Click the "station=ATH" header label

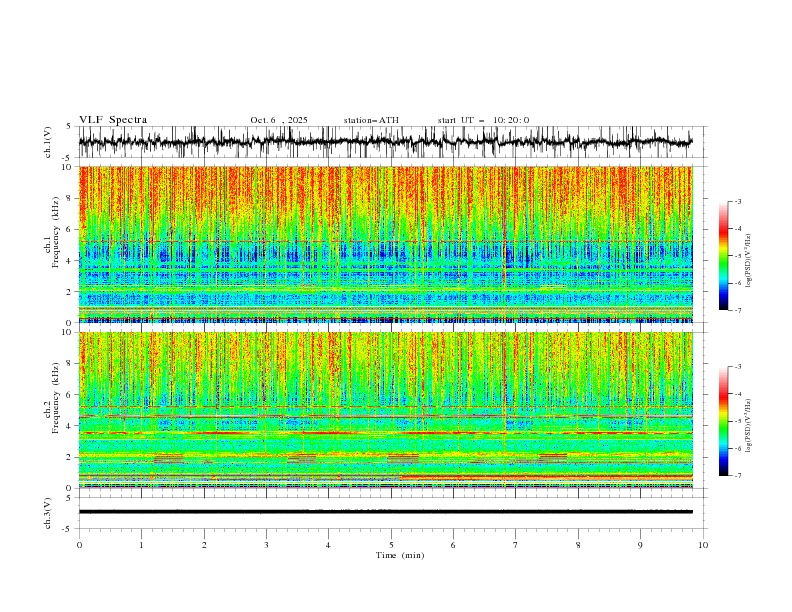(x=371, y=120)
